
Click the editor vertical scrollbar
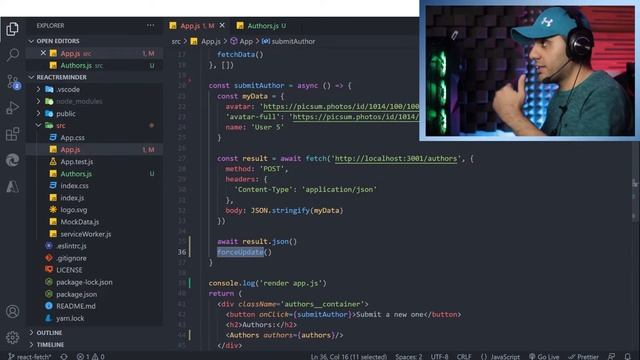click(635, 200)
